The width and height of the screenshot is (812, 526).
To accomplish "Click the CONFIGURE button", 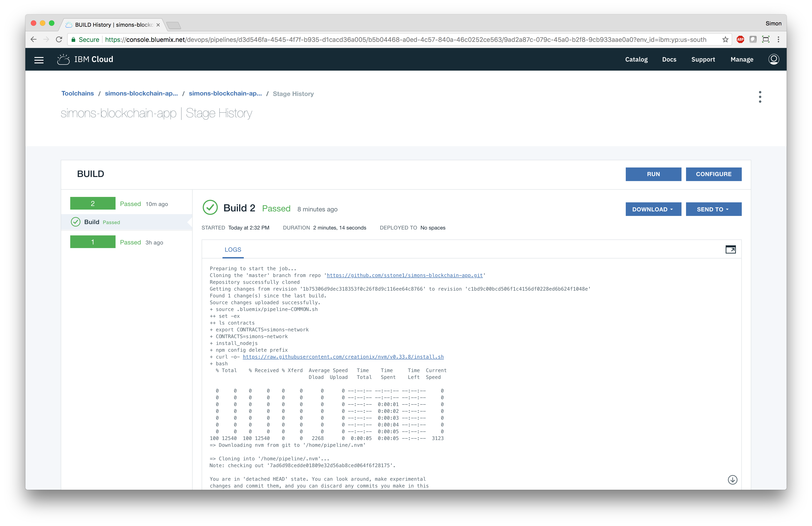I will (713, 174).
